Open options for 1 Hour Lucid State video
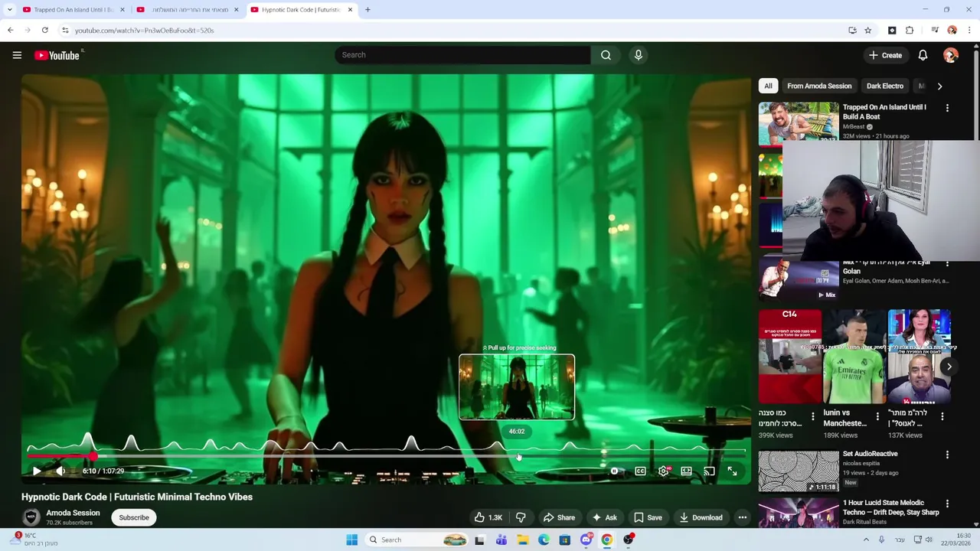 coord(947,504)
